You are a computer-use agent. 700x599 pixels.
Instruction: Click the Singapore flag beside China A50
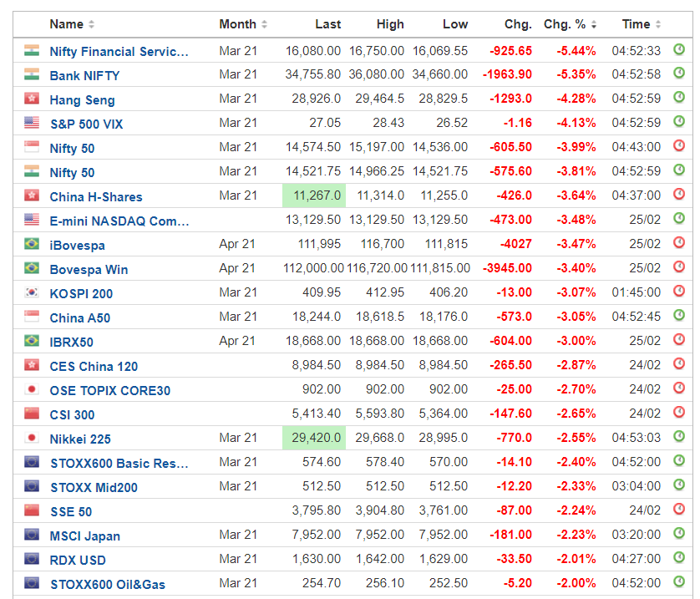32,316
